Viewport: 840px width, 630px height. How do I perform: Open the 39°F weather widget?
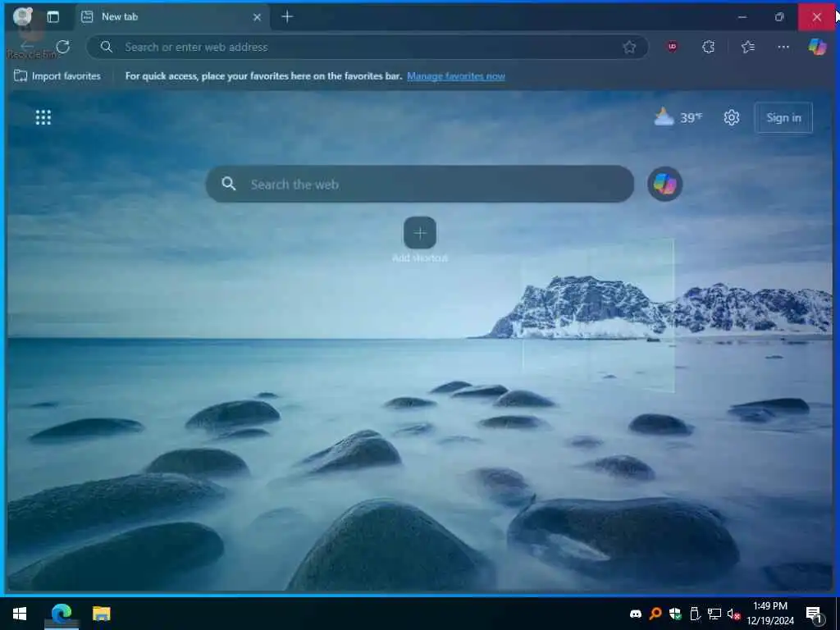678,117
